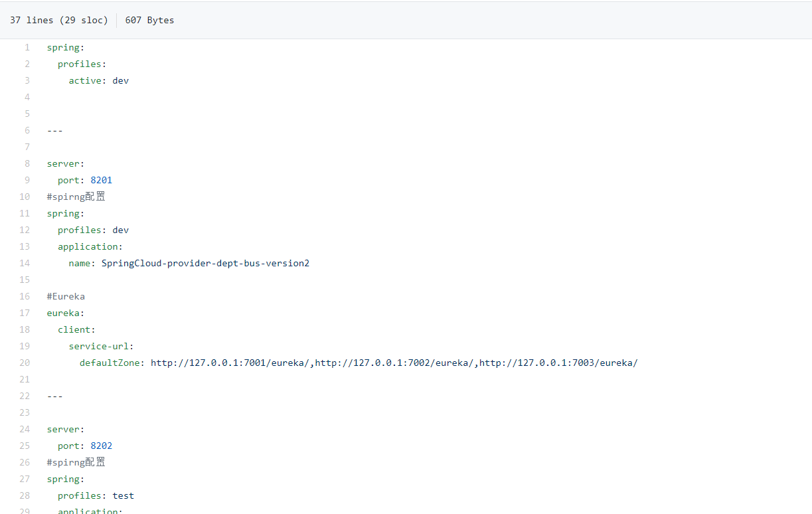Click the 127.0.0.1:7003 eureka URL

(x=558, y=363)
